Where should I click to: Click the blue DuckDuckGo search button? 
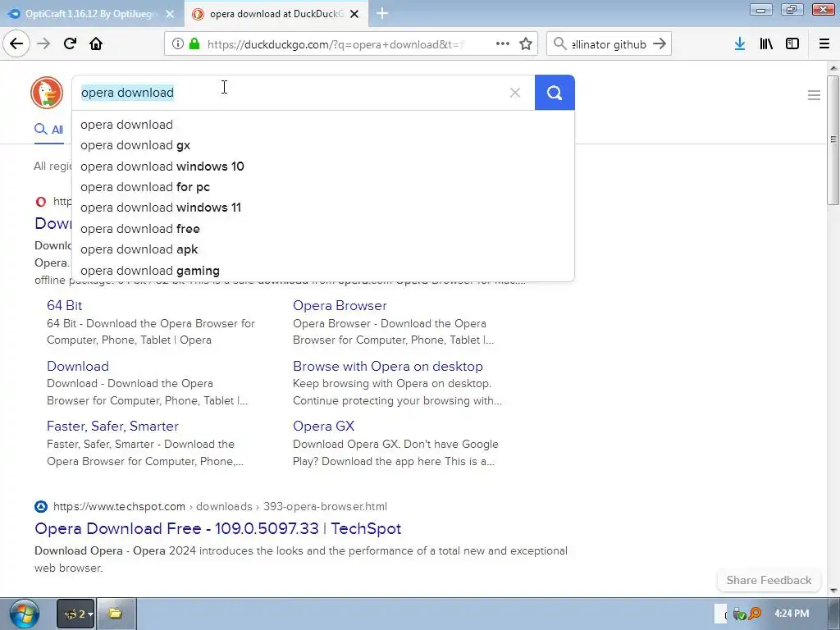pos(555,93)
